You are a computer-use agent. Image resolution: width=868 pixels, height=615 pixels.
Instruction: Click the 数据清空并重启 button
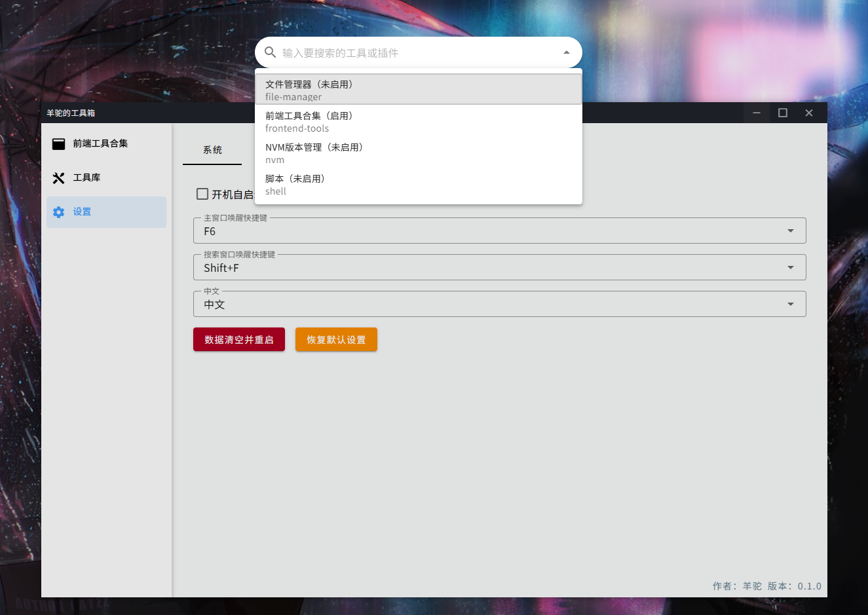click(239, 339)
